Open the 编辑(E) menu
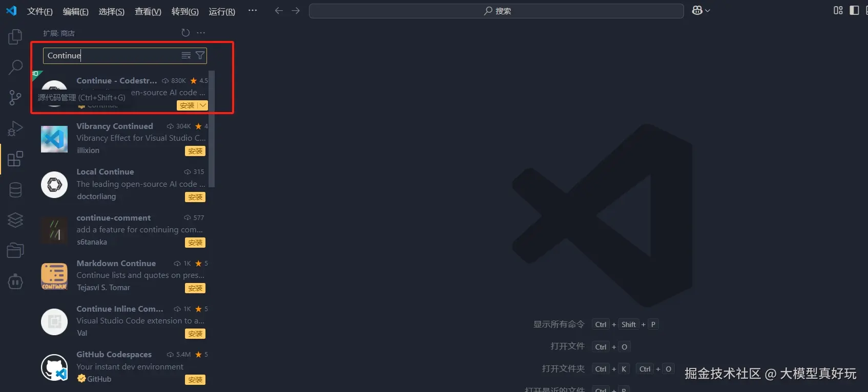Screen dimensions: 868x392 (76, 11)
